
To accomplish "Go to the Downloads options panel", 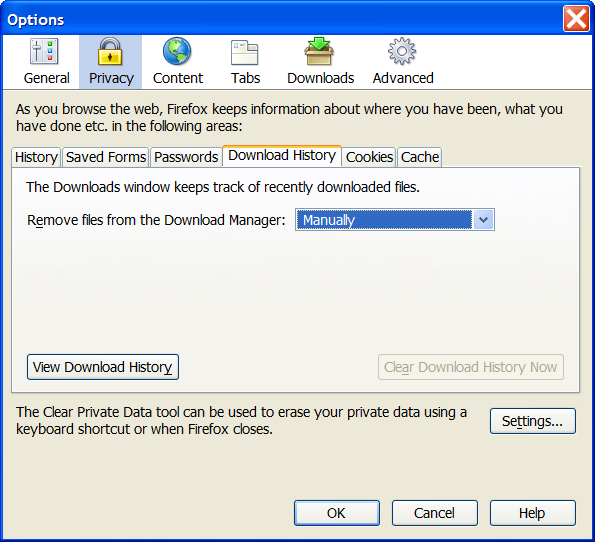I will point(320,62).
